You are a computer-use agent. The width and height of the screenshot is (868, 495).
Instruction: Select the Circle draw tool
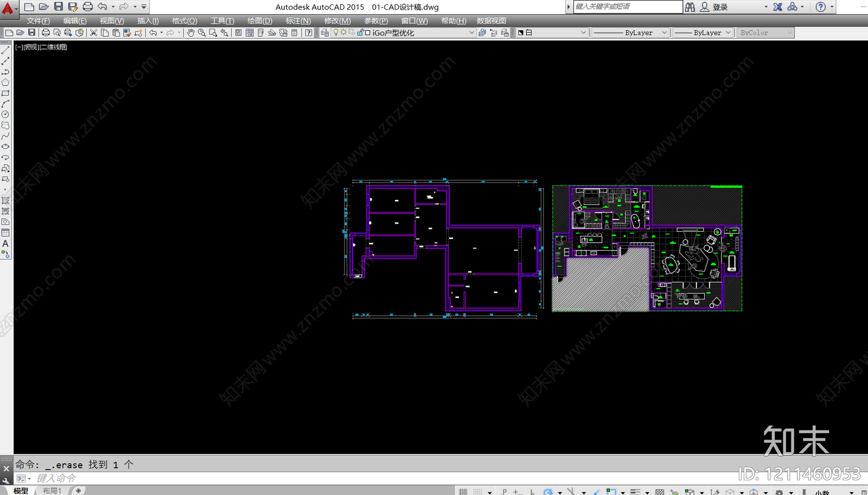5,115
